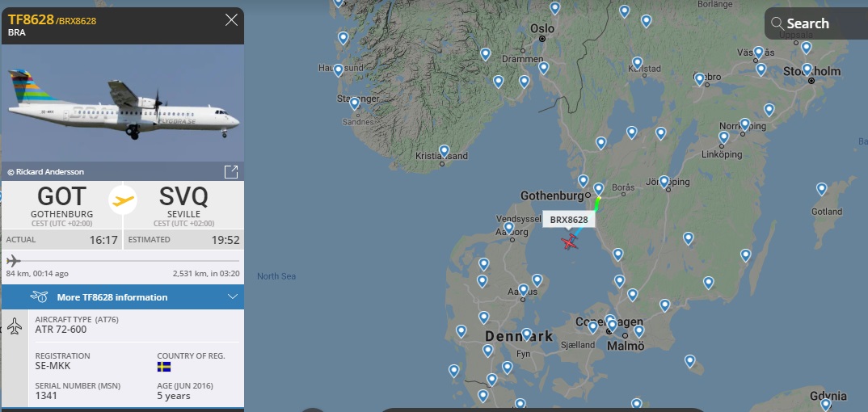Viewport: 868px width, 412px height.
Task: Select the airport pin near Aalborg
Action: click(x=508, y=229)
